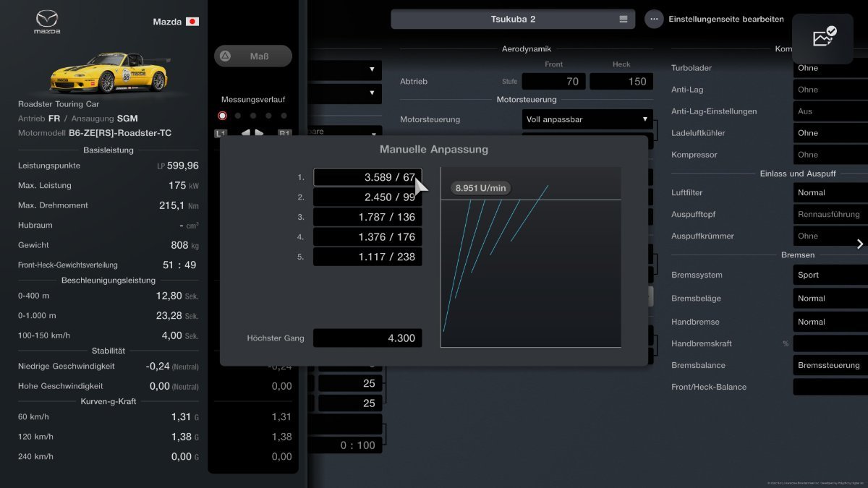Go to next measurement with right arrow
The width and height of the screenshot is (868, 488).
[x=260, y=133]
